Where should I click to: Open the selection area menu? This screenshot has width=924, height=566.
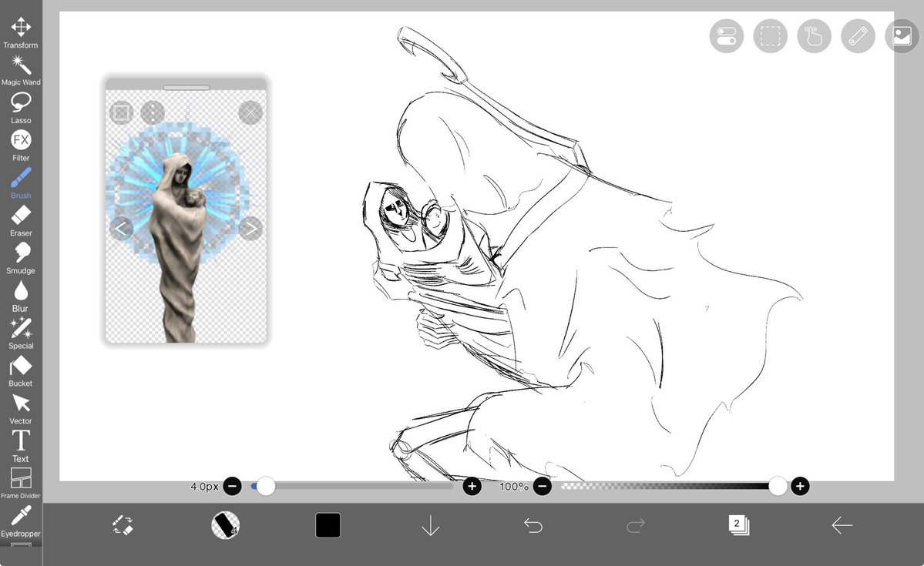coord(770,35)
